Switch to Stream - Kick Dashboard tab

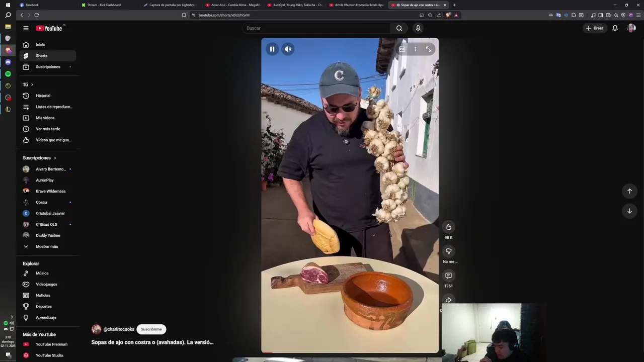click(x=109, y=5)
